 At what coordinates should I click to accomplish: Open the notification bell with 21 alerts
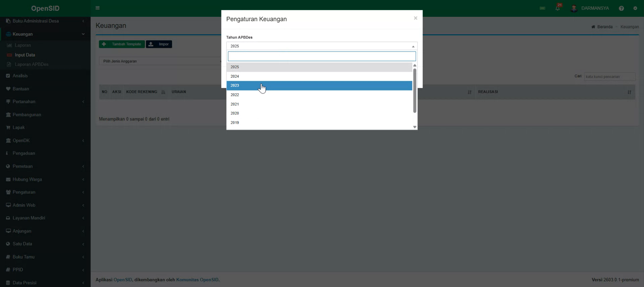[558, 8]
